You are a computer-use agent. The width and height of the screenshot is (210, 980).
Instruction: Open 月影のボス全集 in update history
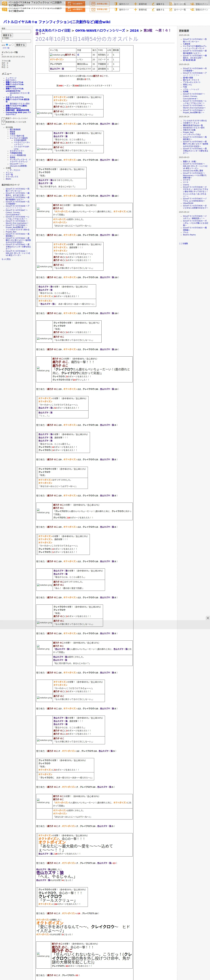pos(189,130)
